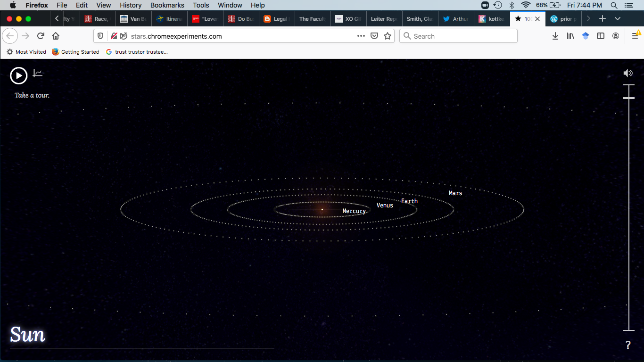644x362 pixels.
Task: Open the list-all-tabs chevron
Action: pos(618,19)
